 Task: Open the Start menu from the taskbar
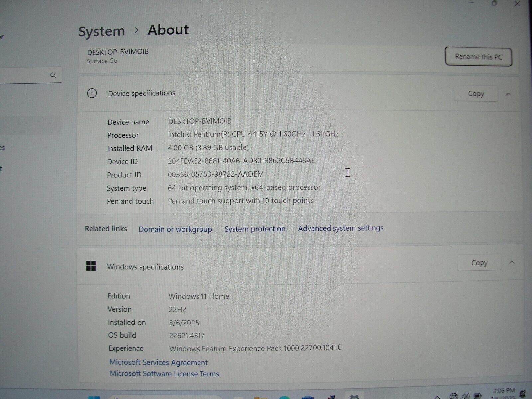click(94, 397)
